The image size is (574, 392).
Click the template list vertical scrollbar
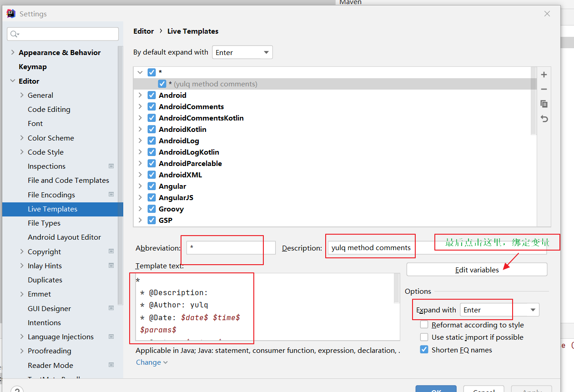coord(534,101)
